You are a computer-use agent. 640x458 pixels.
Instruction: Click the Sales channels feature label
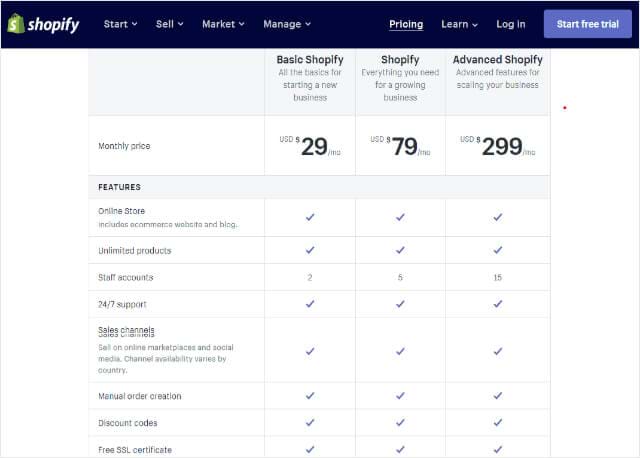[x=126, y=331]
